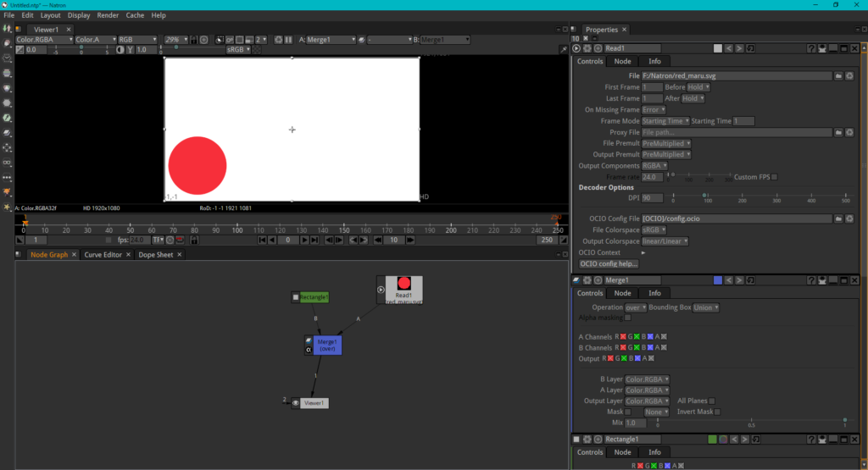This screenshot has height=470, width=868.
Task: Open the Read1 Info tab
Action: (654, 61)
